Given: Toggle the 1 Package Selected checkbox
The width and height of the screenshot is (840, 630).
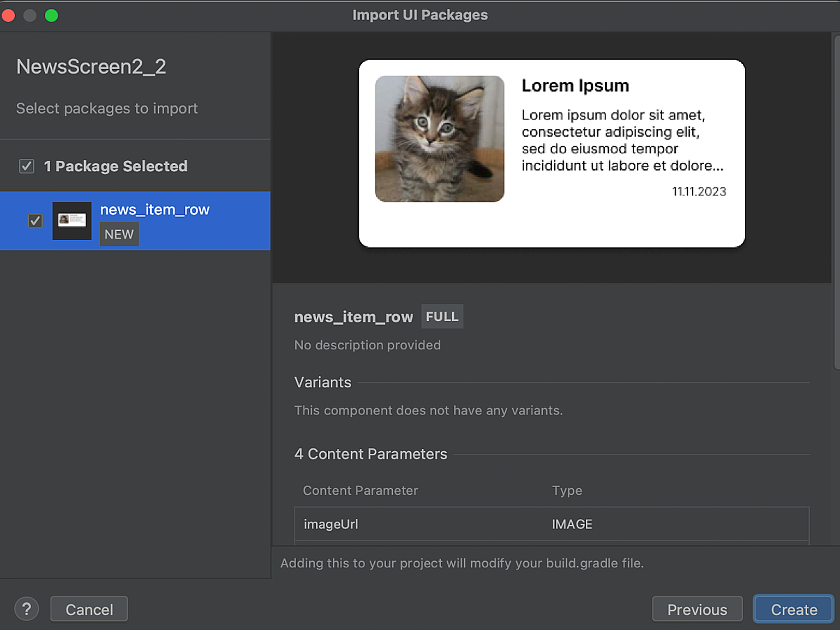Looking at the screenshot, I should 27,166.
